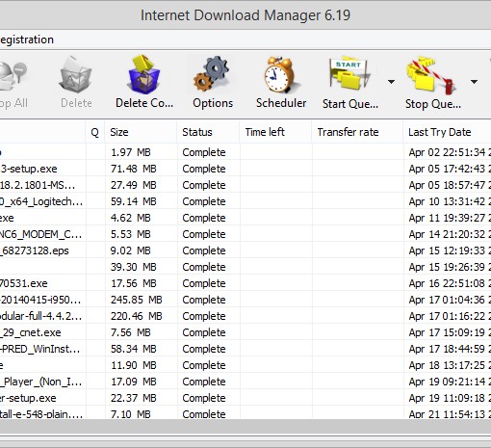Sort by the Size column header
This screenshot has height=448, width=491.
tap(141, 132)
